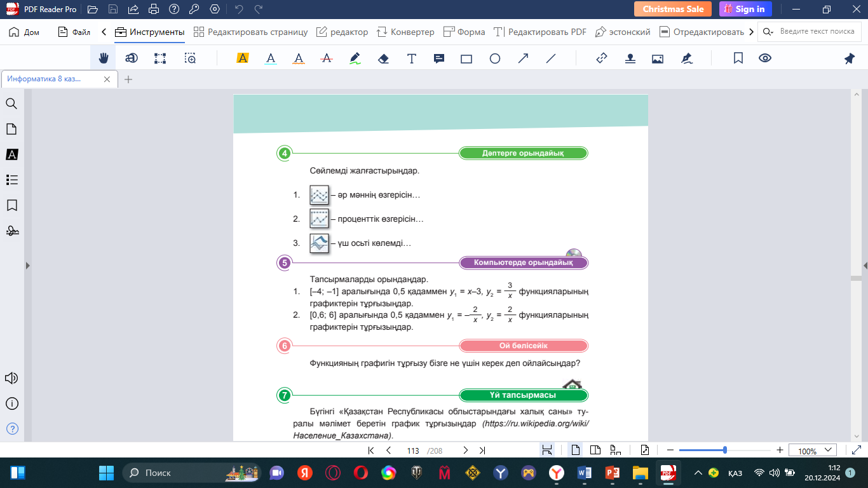Switch to Редактировать страницу tab

coord(251,32)
